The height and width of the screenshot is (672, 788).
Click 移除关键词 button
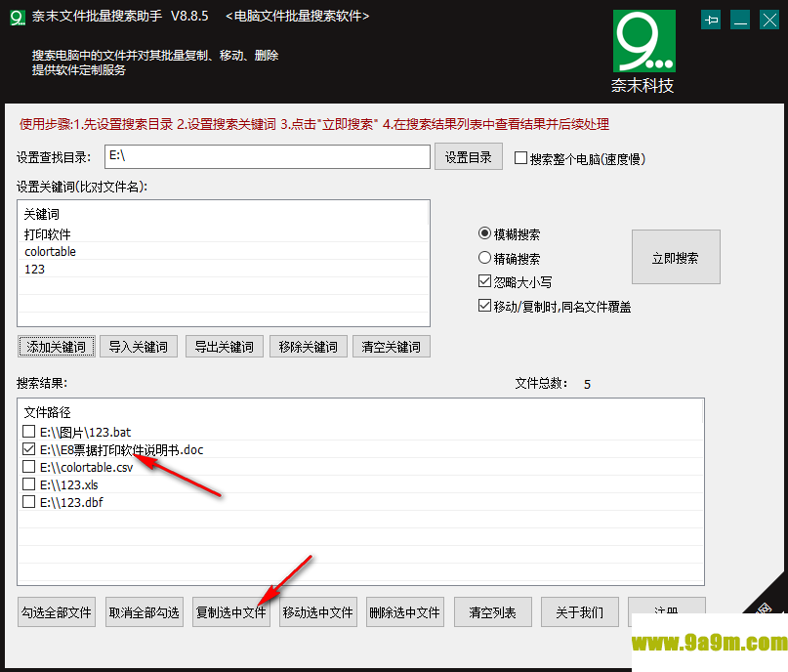pos(309,347)
